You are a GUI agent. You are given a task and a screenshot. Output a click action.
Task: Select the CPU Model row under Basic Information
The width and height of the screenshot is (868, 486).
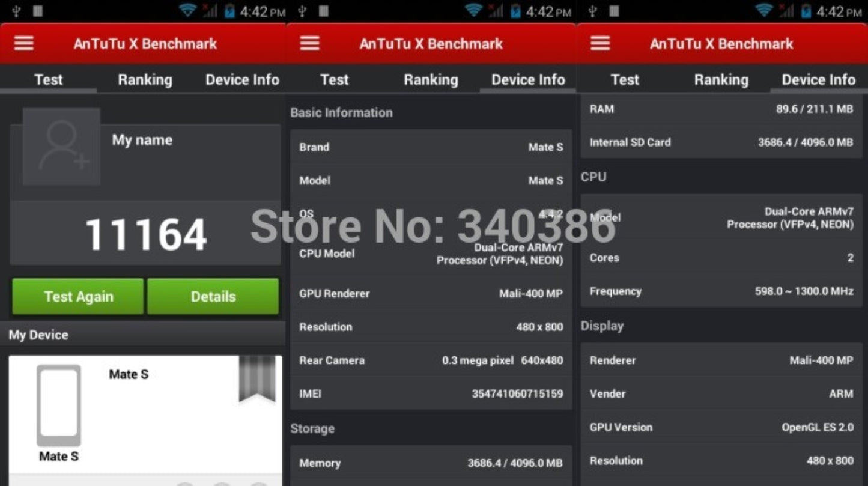coord(431,254)
